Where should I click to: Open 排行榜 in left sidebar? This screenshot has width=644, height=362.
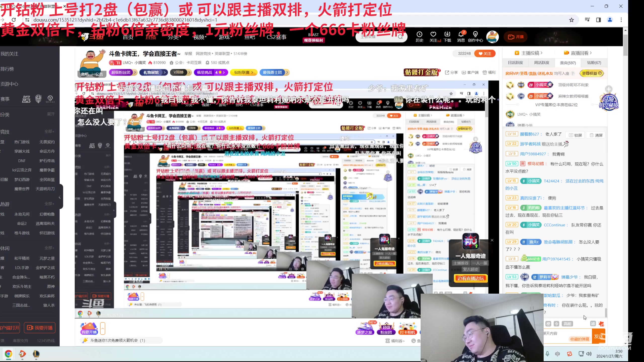[x=7, y=69]
